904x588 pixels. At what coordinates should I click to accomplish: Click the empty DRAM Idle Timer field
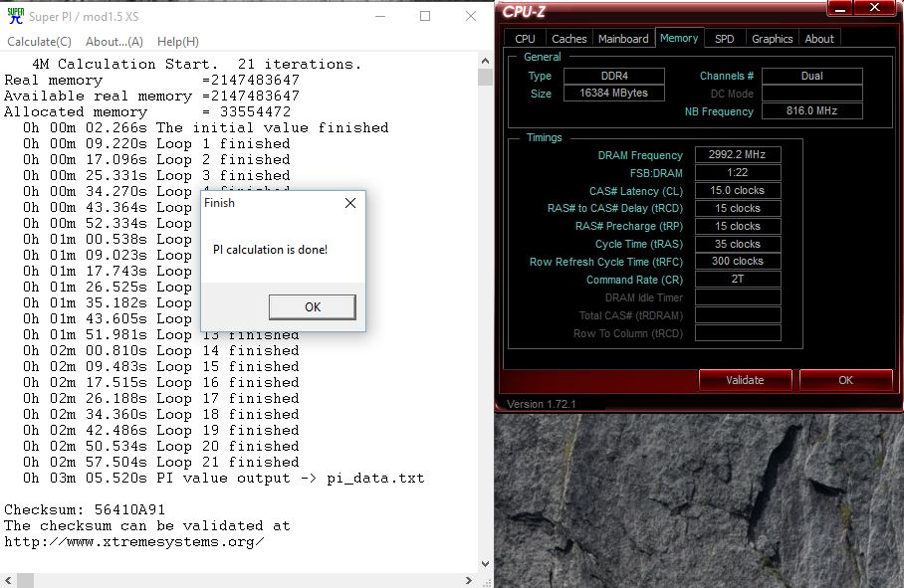point(738,297)
